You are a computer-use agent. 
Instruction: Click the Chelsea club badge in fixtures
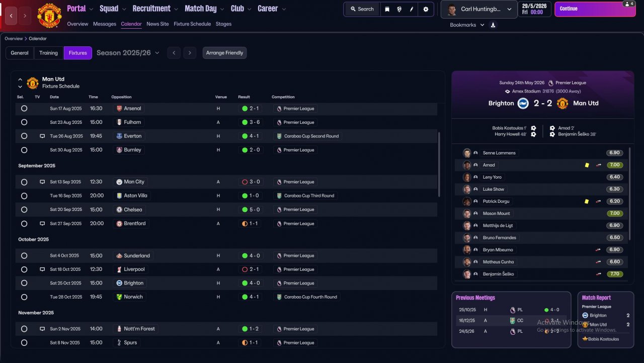[x=119, y=209]
